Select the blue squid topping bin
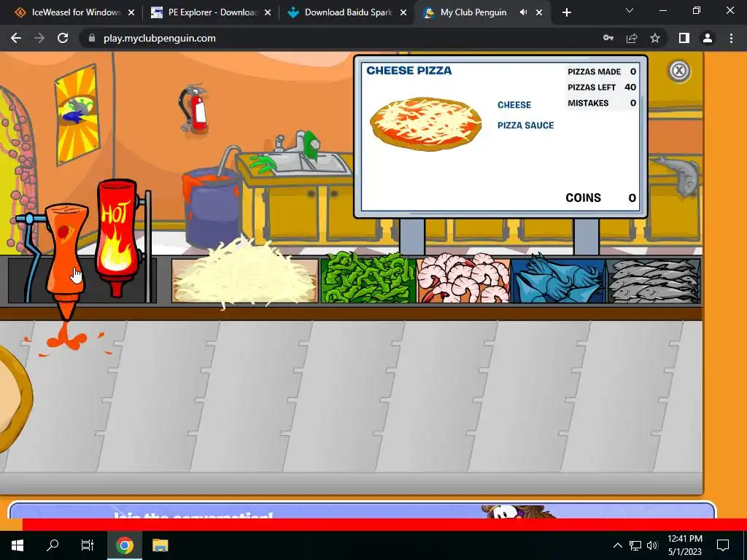747x560 pixels. 558,279
